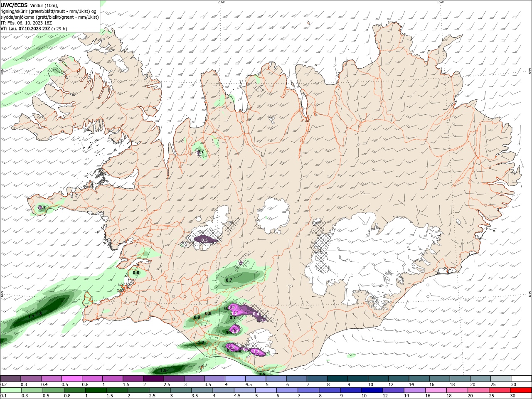Click the '0.3' value on the purple glacier patch
This screenshot has width=532, height=399.
204,240
